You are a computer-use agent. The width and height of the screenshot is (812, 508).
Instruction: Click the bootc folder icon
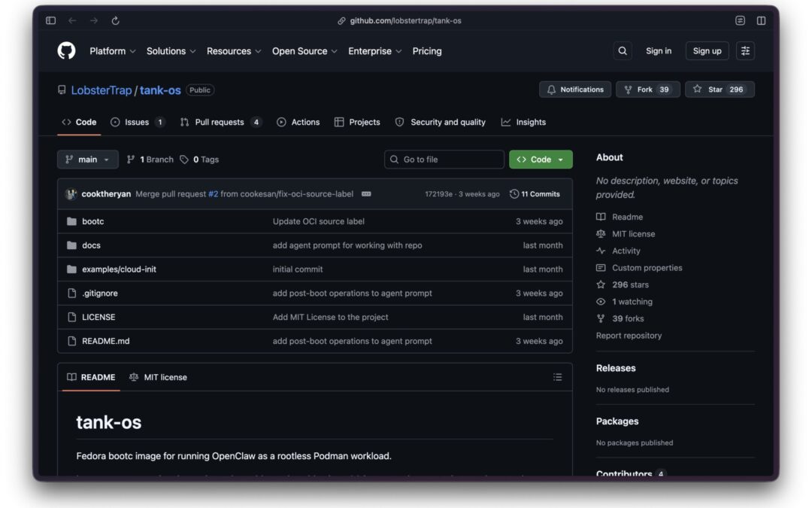click(x=71, y=221)
